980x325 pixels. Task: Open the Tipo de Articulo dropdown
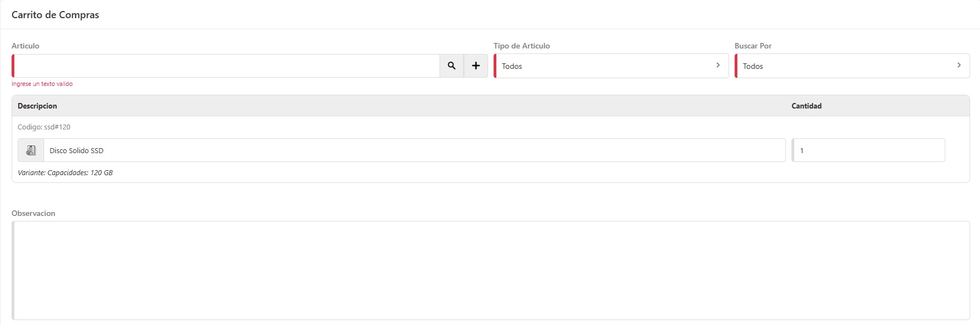[607, 66]
